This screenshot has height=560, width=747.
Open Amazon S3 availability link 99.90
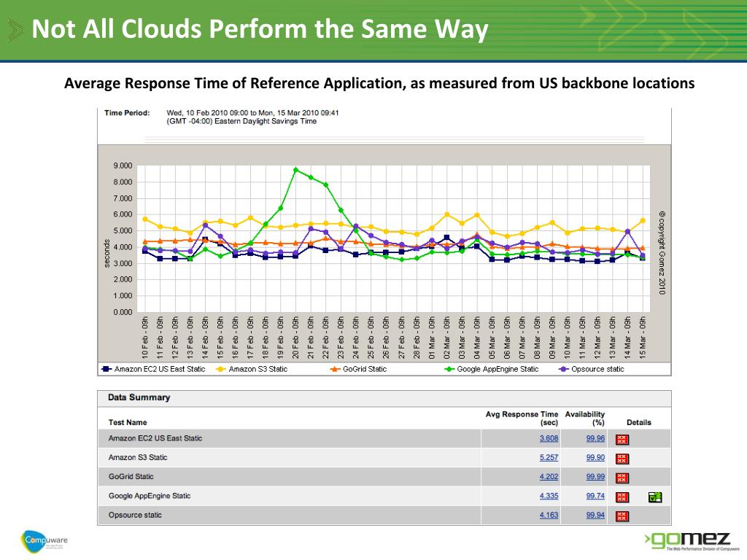(x=595, y=457)
